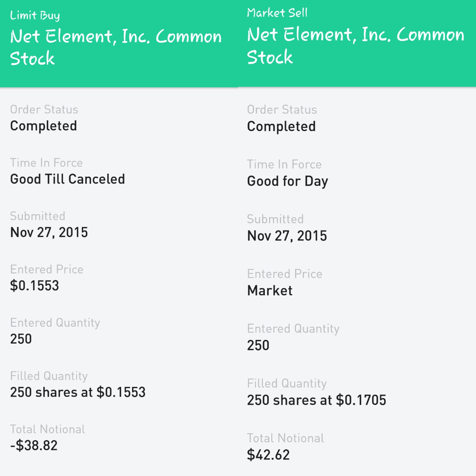The image size is (476, 476).
Task: Click the Limit Buy header label
Action: (35, 15)
